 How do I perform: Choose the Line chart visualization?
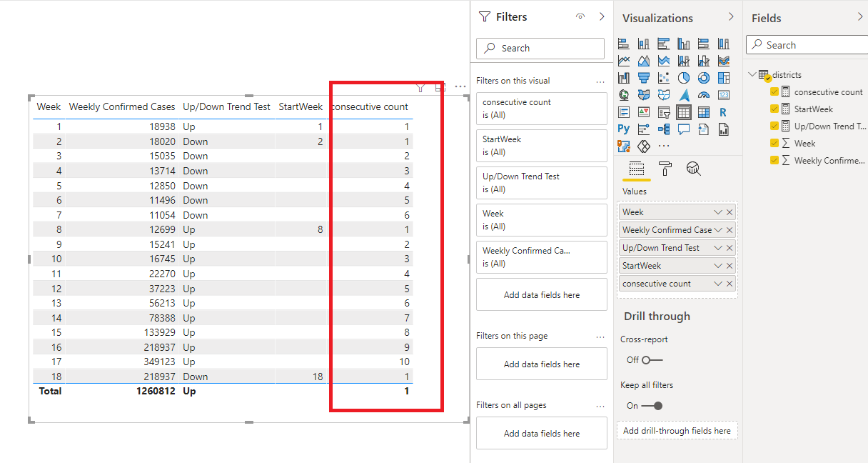click(x=624, y=61)
